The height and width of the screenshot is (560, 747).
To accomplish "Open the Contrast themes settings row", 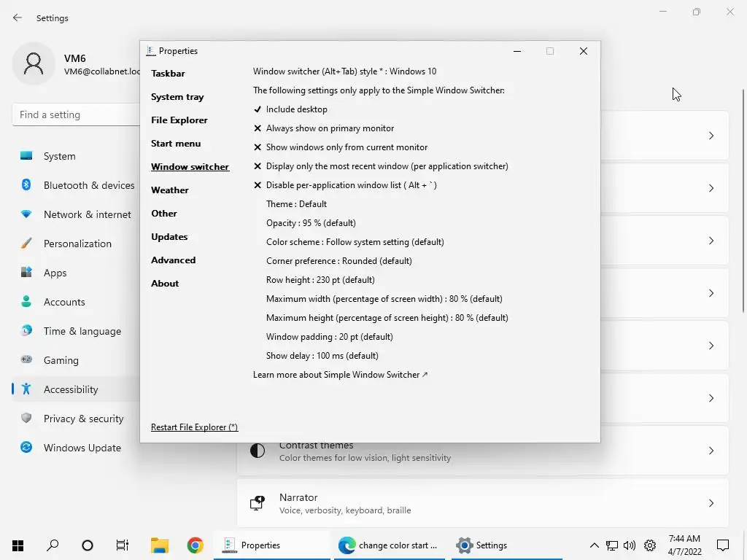I will pyautogui.click(x=483, y=451).
